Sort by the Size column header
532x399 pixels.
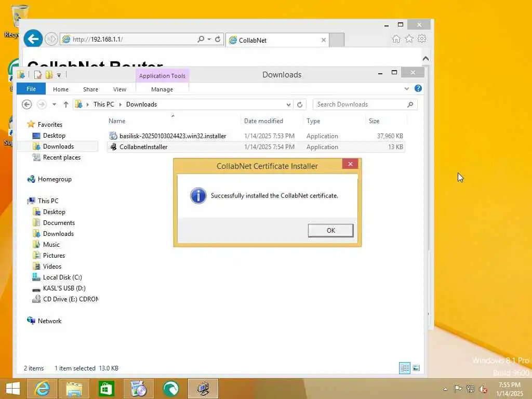tap(374, 121)
